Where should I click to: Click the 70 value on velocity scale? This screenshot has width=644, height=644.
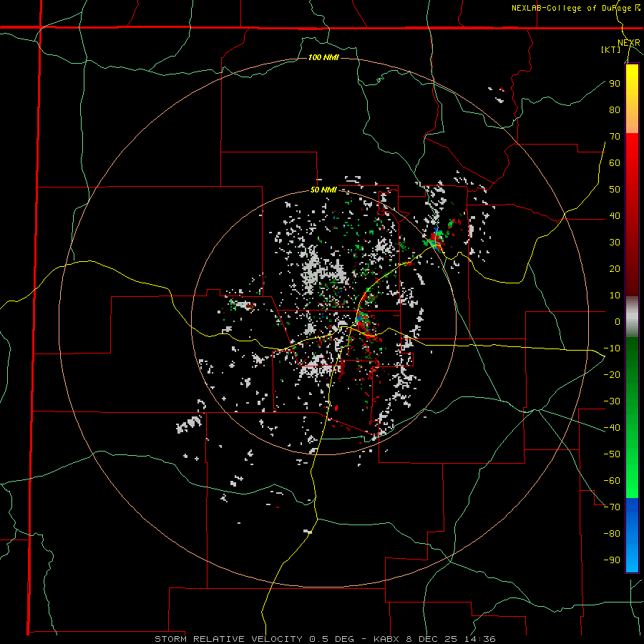point(615,137)
